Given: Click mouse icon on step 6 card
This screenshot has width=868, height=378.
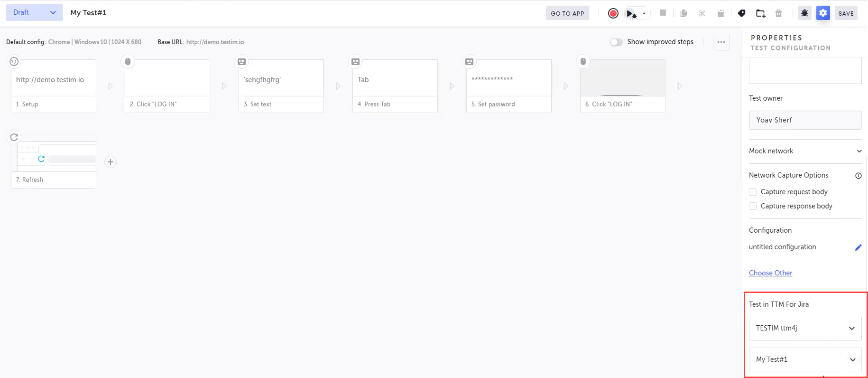Looking at the screenshot, I should (583, 61).
